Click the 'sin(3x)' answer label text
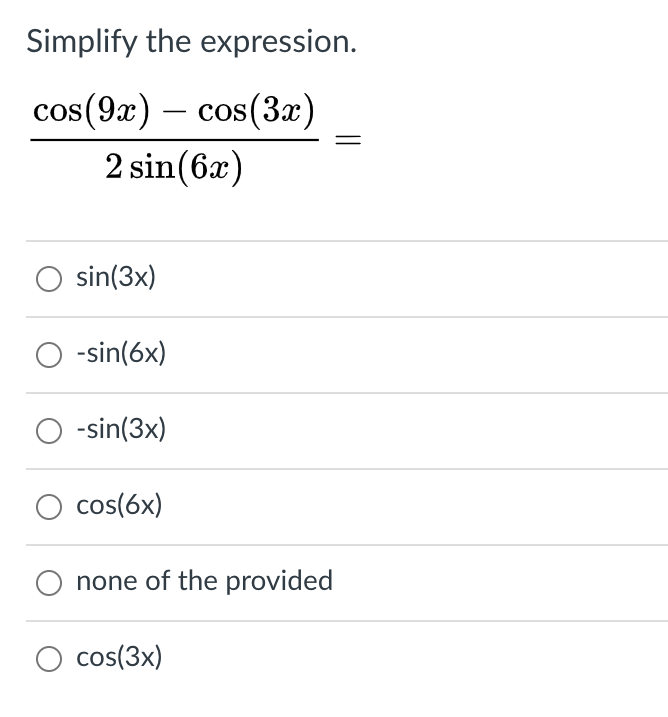The height and width of the screenshot is (717, 668). point(116,277)
